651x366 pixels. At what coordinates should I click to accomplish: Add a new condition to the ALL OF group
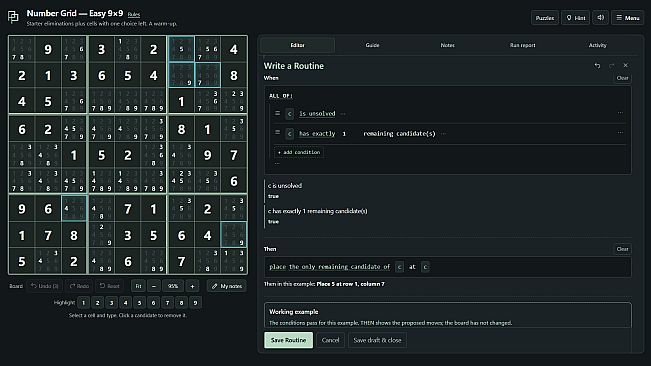click(299, 152)
